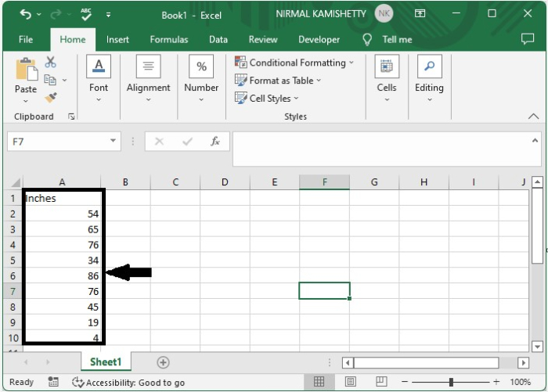This screenshot has width=548, height=392.
Task: Switch to the Formulas tab
Action: [x=169, y=39]
